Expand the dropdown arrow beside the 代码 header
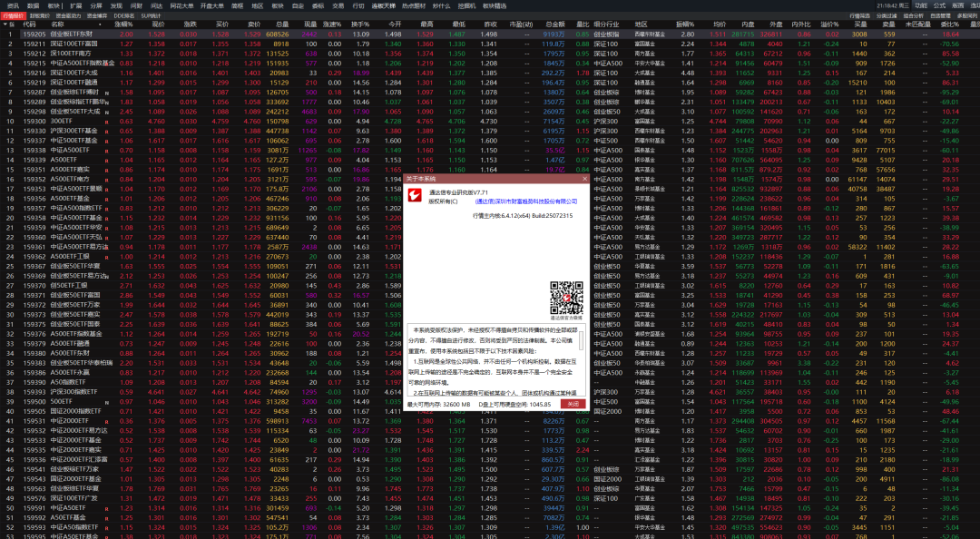The height and width of the screenshot is (539, 980). 9,24
